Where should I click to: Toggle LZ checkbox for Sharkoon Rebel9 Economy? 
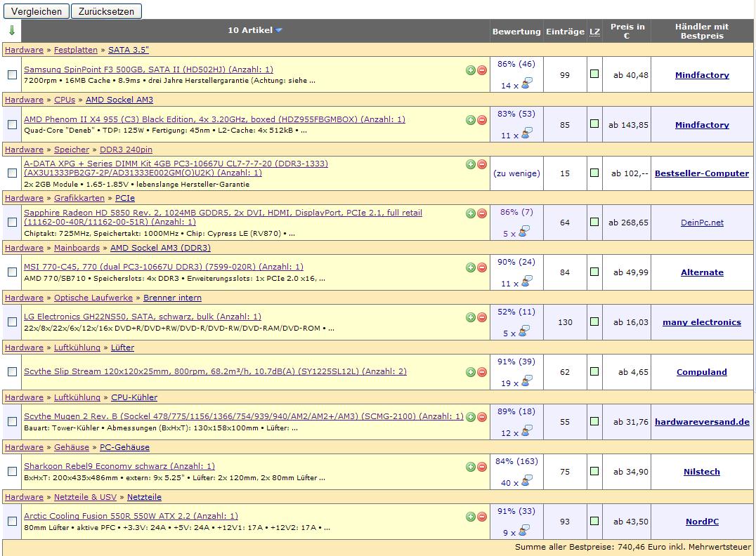(x=594, y=471)
